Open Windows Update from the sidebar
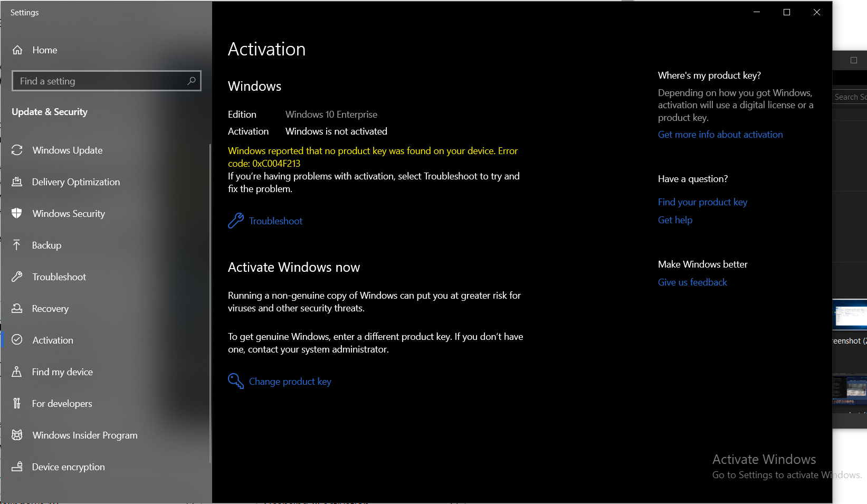 coord(67,150)
